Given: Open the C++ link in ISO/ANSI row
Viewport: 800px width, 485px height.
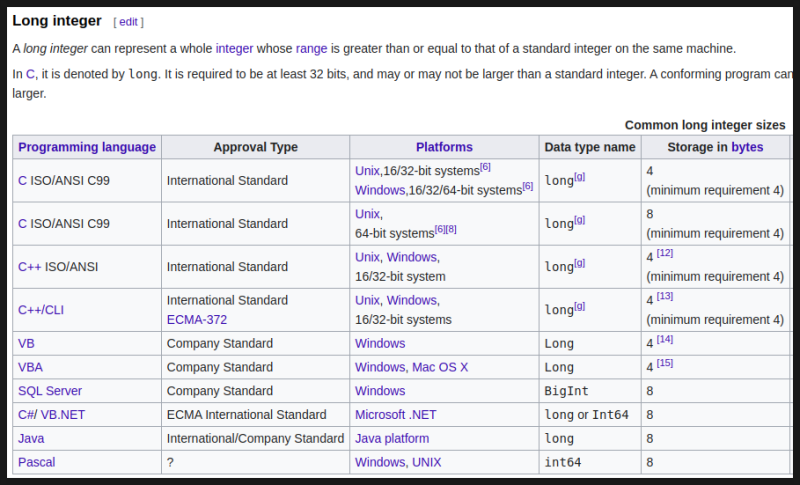Looking at the screenshot, I should pos(30,267).
